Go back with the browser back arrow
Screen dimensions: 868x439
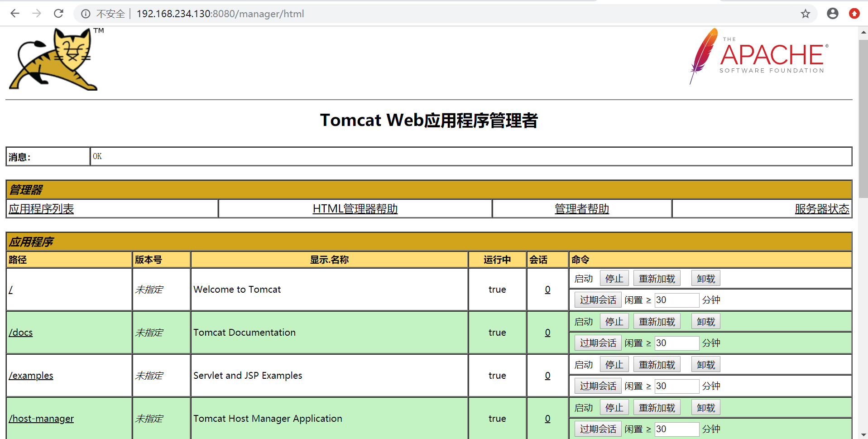(x=15, y=14)
